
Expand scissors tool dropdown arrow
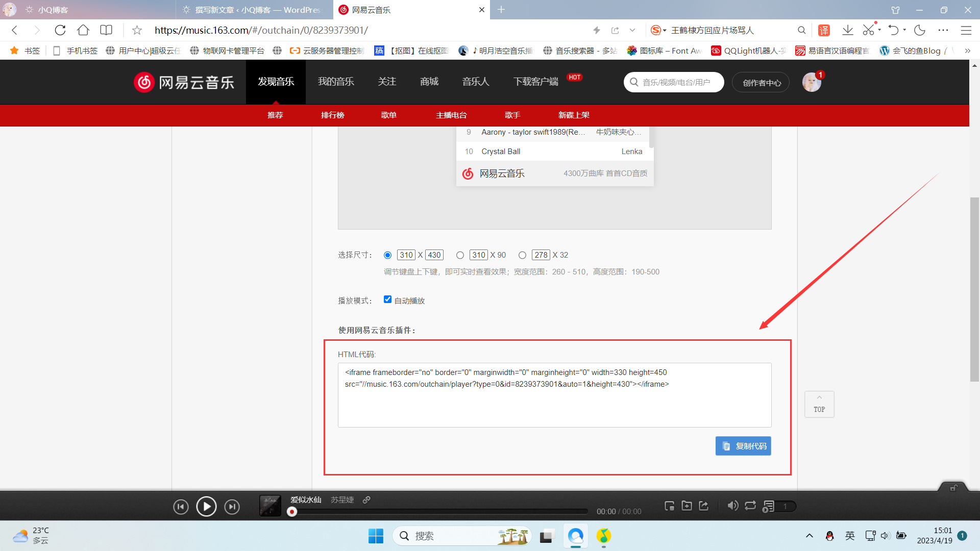point(879,30)
